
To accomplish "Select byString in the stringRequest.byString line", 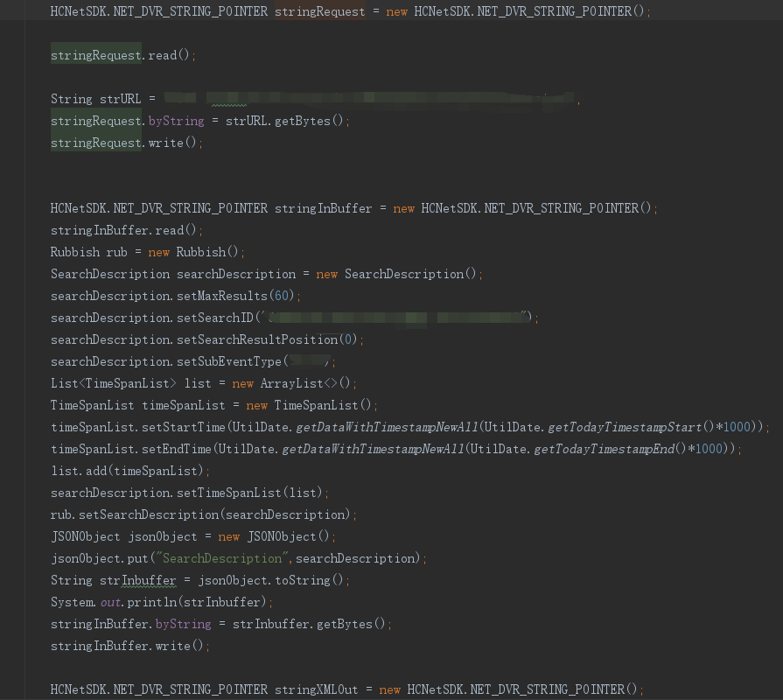I will (176, 121).
